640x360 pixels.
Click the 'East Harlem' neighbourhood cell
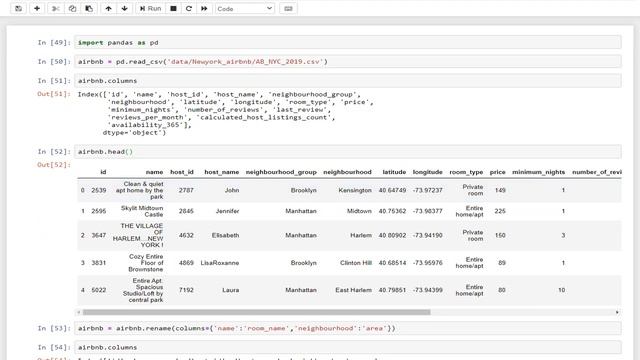(353, 290)
